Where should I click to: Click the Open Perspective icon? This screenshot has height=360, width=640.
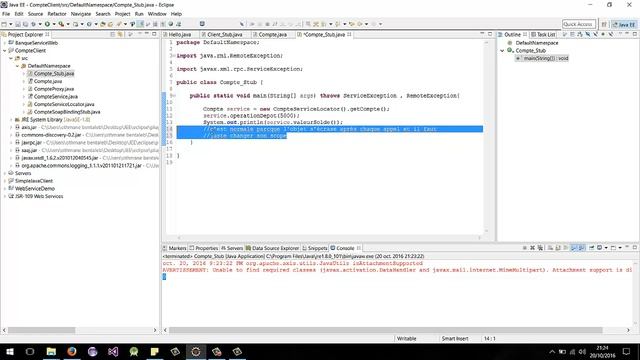604,24
